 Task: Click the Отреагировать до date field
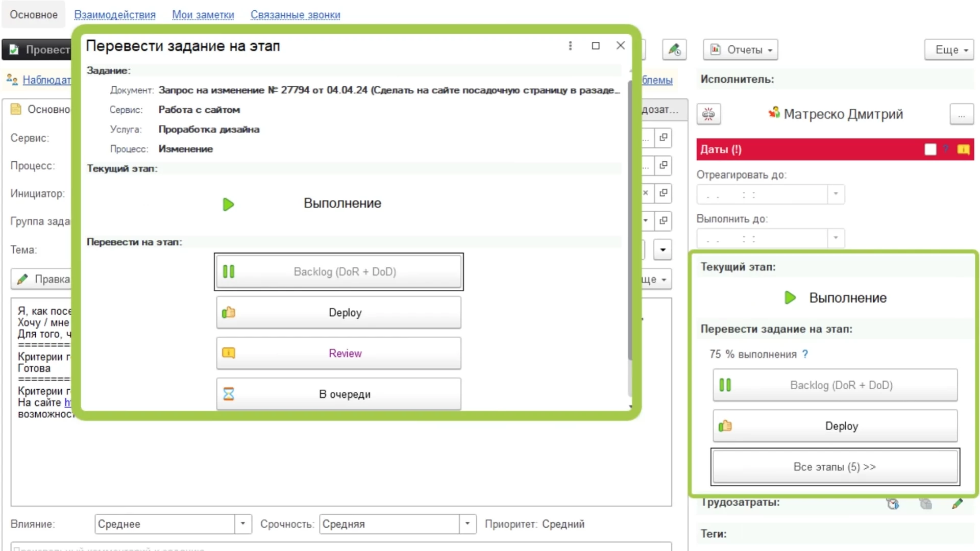(x=763, y=194)
